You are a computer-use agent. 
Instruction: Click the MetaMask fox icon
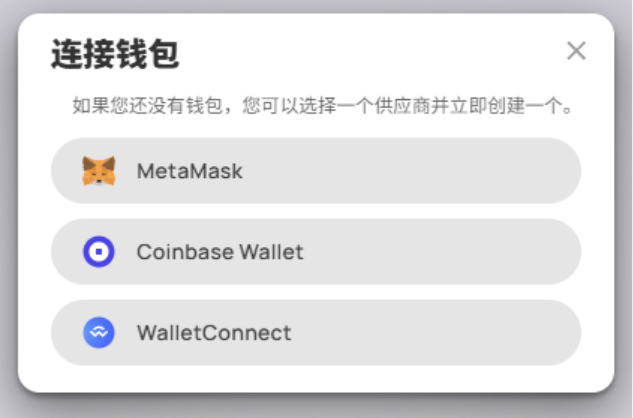(x=99, y=171)
